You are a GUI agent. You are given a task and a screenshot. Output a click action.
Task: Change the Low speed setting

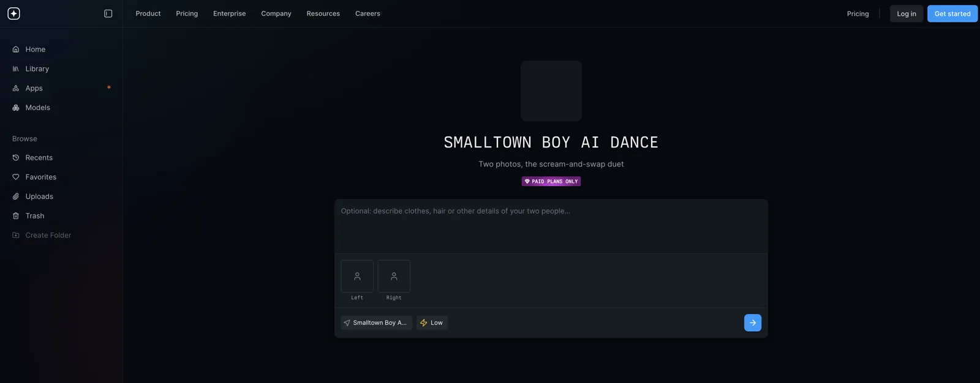[x=432, y=323]
